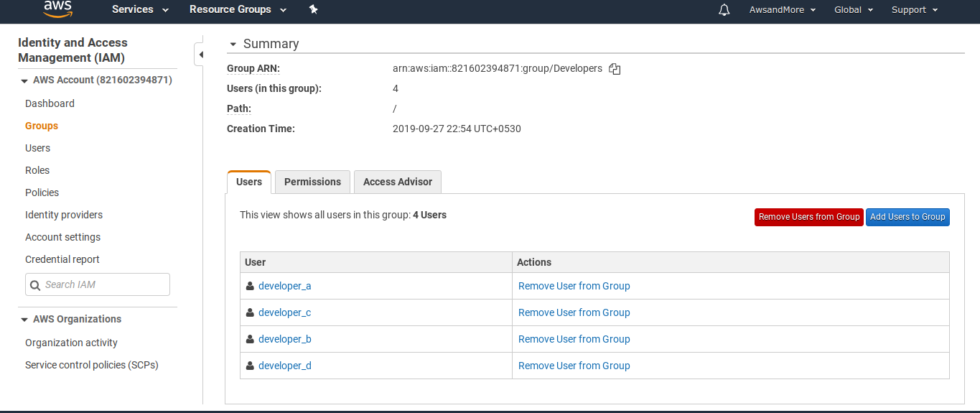Open Account settings in the sidebar
The width and height of the screenshot is (980, 413).
tap(62, 237)
